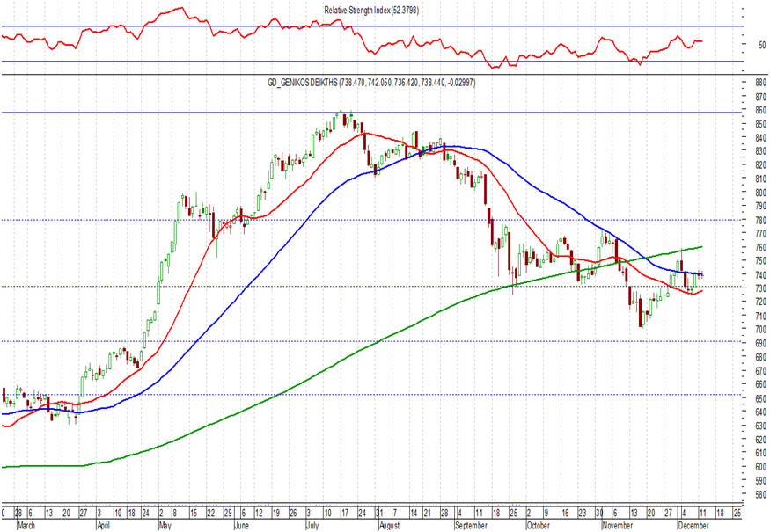Click the 680 price axis label
770x532 pixels.
coord(761,357)
